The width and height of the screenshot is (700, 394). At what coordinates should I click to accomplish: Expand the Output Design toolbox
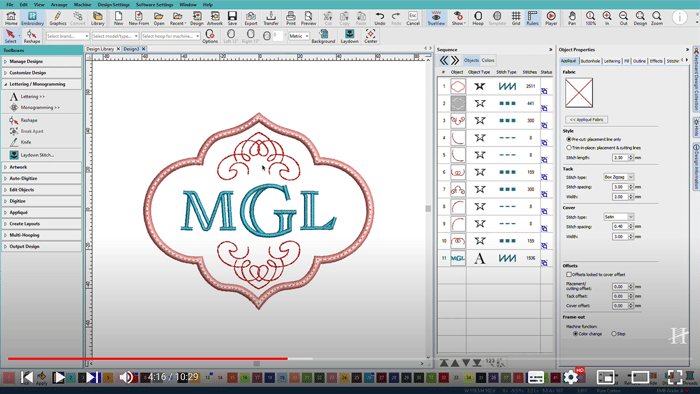point(42,246)
